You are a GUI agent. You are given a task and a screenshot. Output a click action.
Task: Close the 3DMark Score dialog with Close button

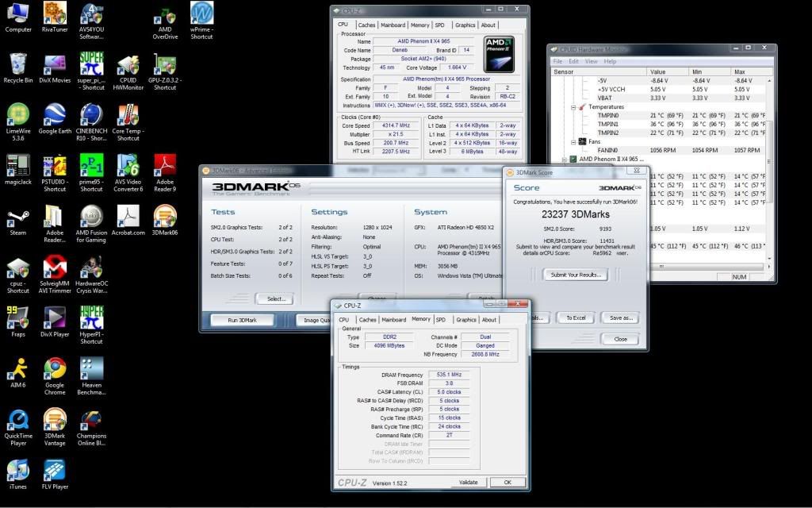[620, 339]
